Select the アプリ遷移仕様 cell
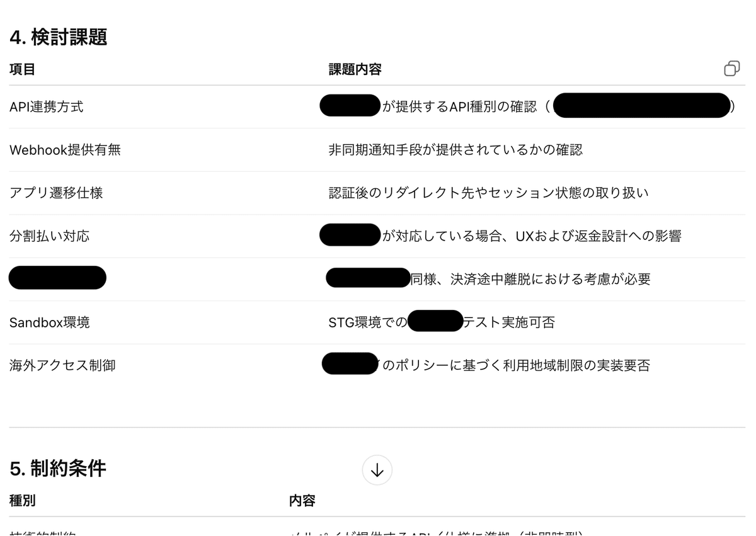Image resolution: width=756 pixels, height=536 pixels. [56, 193]
